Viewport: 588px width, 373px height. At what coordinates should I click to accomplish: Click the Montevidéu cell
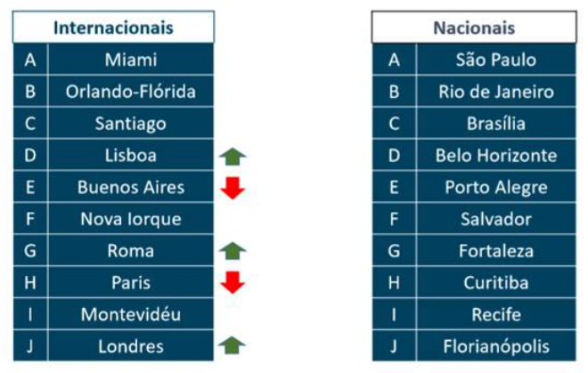(131, 314)
